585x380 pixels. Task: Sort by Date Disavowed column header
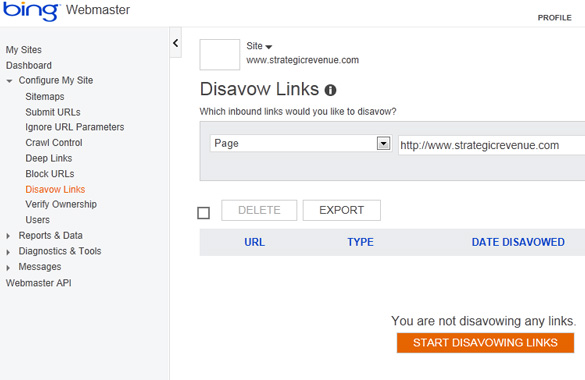click(518, 242)
